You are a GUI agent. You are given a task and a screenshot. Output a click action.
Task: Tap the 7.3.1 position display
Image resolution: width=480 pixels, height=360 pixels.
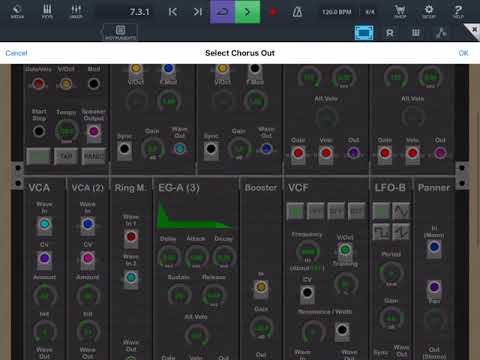click(139, 12)
